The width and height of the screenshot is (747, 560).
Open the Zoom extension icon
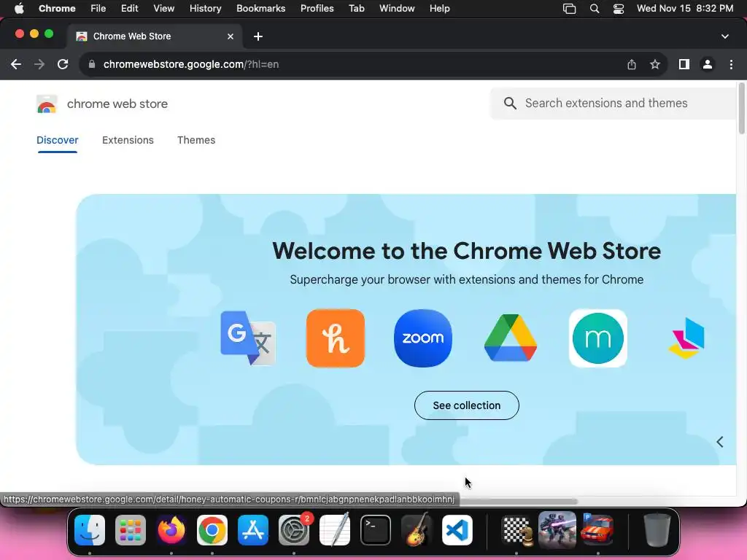pos(423,338)
